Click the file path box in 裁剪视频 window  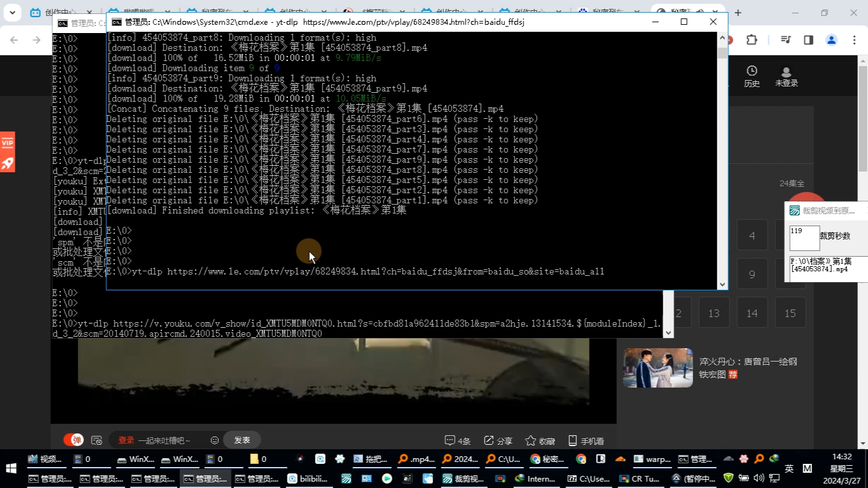click(829, 268)
